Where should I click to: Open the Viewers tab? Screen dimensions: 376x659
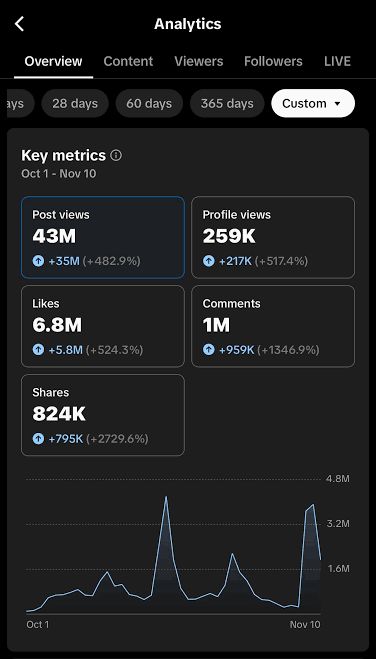199,61
